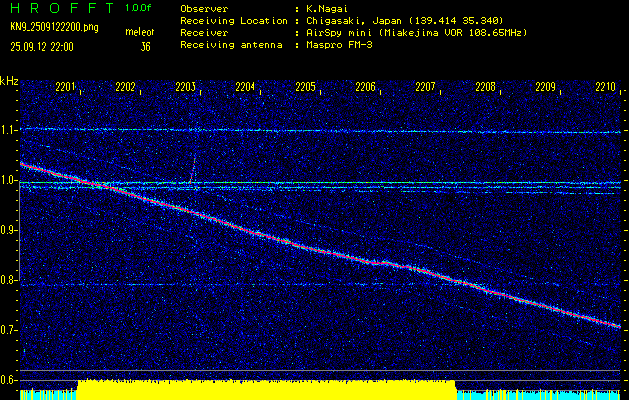Screen dimensions: 629x400
Task: Click the observer name K.Nagai
Action: [325, 8]
